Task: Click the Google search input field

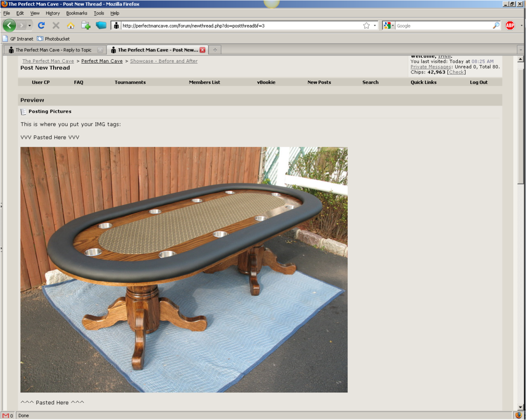Action: (444, 26)
